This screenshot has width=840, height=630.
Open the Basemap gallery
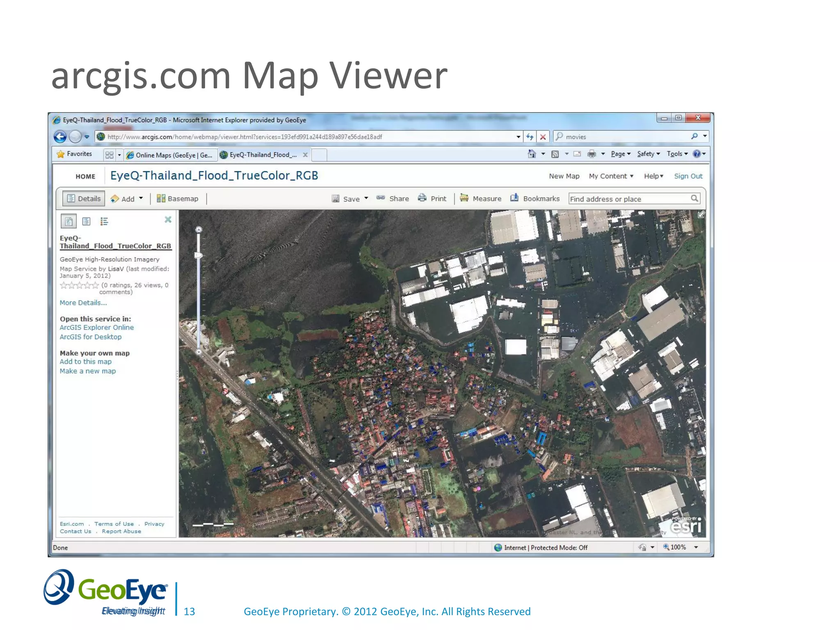click(178, 199)
